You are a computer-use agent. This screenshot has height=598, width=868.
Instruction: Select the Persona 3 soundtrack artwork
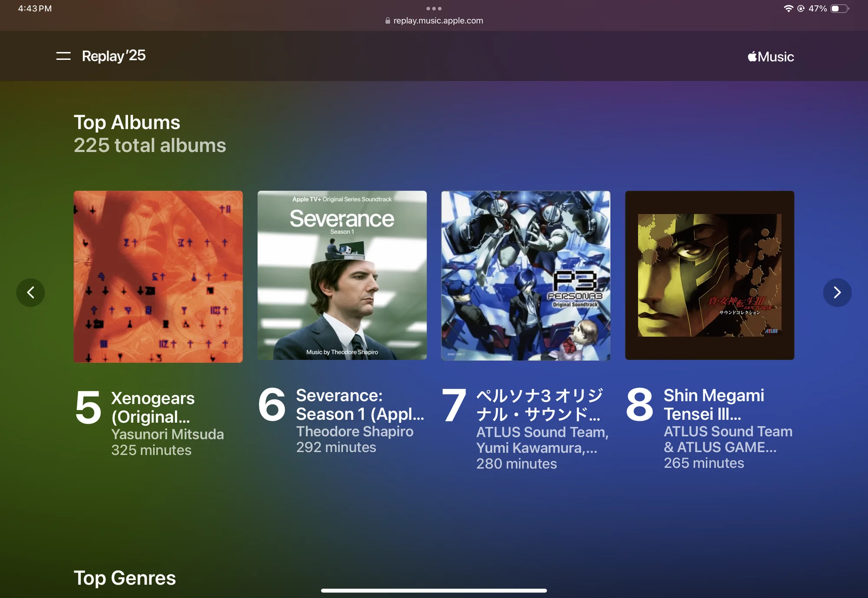coord(526,276)
